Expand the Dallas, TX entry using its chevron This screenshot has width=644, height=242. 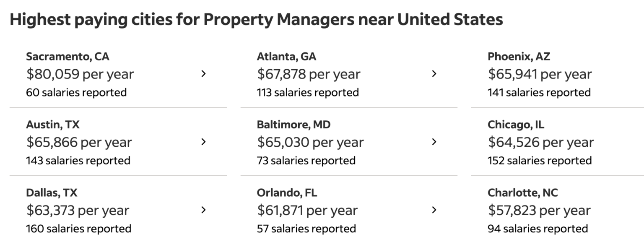pyautogui.click(x=203, y=210)
